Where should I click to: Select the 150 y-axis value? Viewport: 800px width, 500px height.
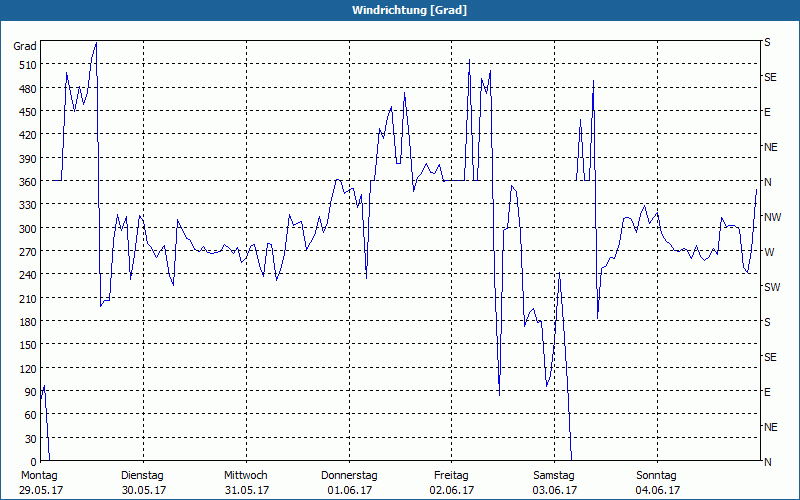[28, 345]
